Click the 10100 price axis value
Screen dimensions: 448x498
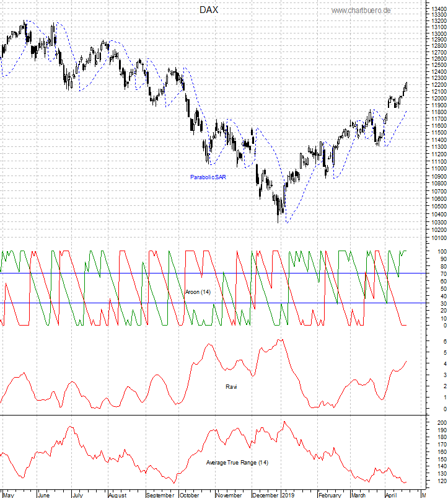(x=439, y=238)
